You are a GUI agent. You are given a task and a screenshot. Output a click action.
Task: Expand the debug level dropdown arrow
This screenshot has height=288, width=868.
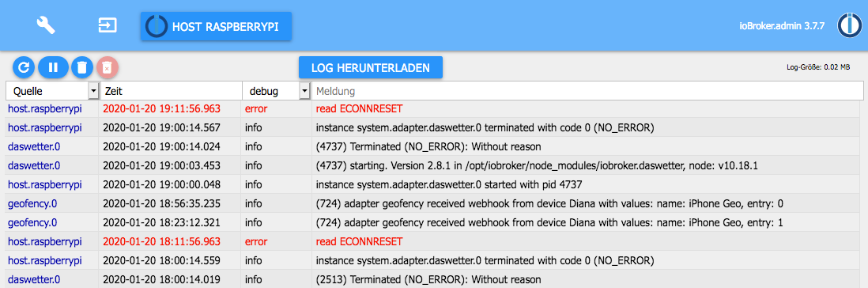[x=304, y=91]
